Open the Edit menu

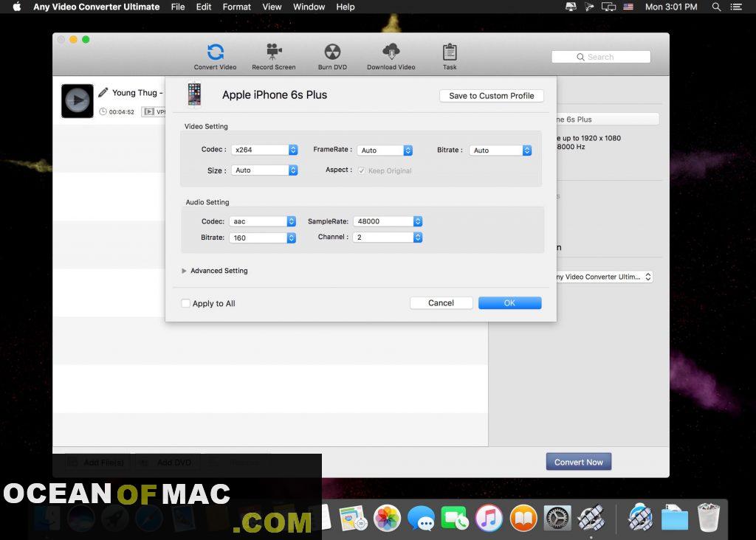pos(204,7)
